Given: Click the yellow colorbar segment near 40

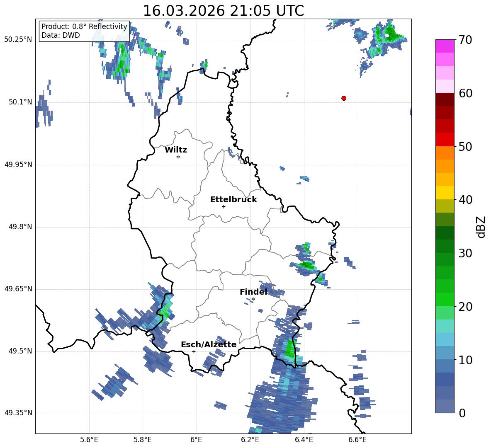Looking at the screenshot, I should coord(445,193).
